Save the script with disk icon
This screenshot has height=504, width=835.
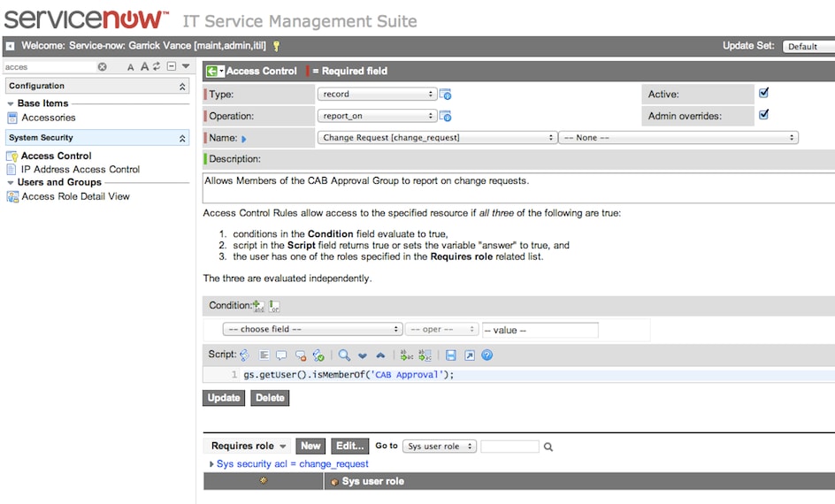click(x=451, y=355)
